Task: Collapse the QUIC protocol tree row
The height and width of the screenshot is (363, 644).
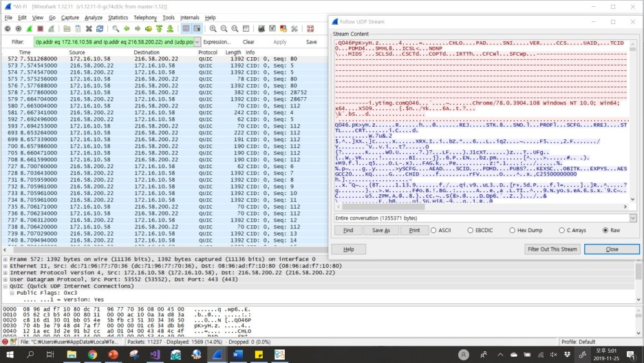Action: pyautogui.click(x=6, y=286)
